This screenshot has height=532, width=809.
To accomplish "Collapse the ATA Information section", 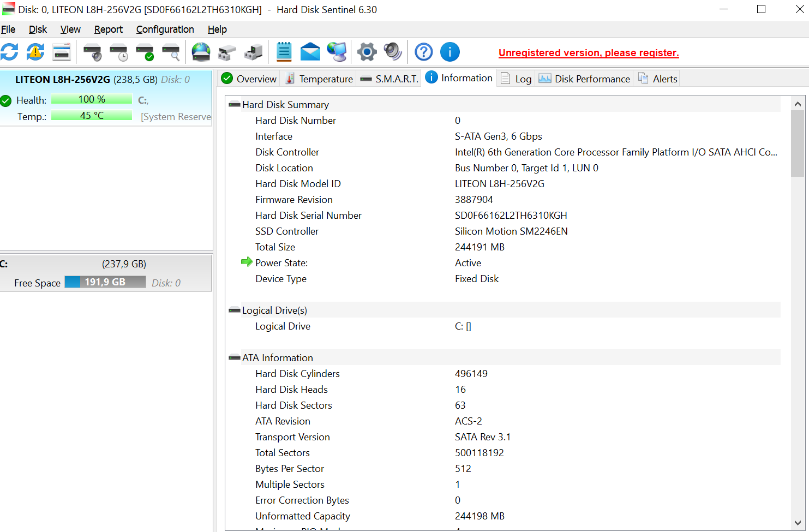I will 235,358.
